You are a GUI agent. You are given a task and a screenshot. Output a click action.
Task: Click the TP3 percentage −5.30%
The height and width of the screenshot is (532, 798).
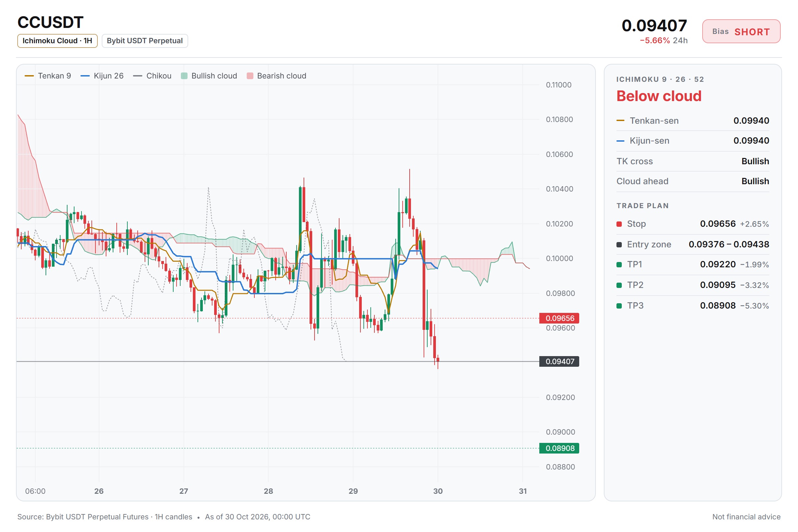click(x=754, y=306)
